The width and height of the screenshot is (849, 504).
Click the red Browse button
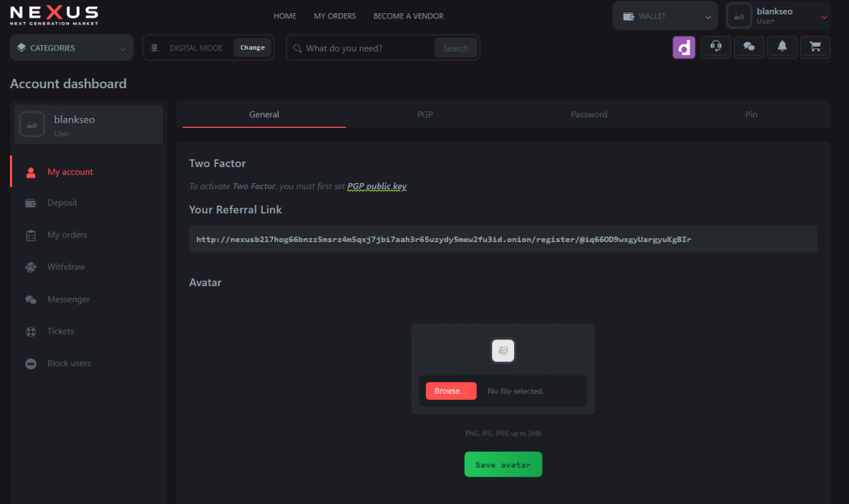tap(451, 391)
